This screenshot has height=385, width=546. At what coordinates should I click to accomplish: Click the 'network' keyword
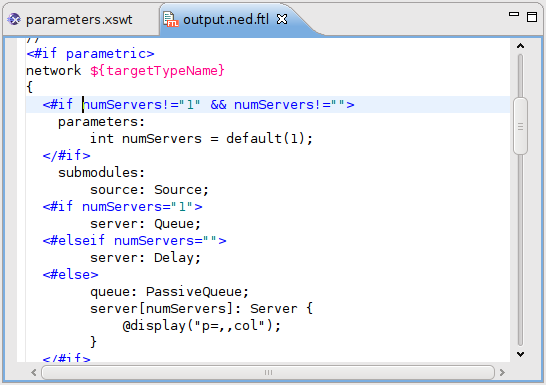(x=54, y=71)
